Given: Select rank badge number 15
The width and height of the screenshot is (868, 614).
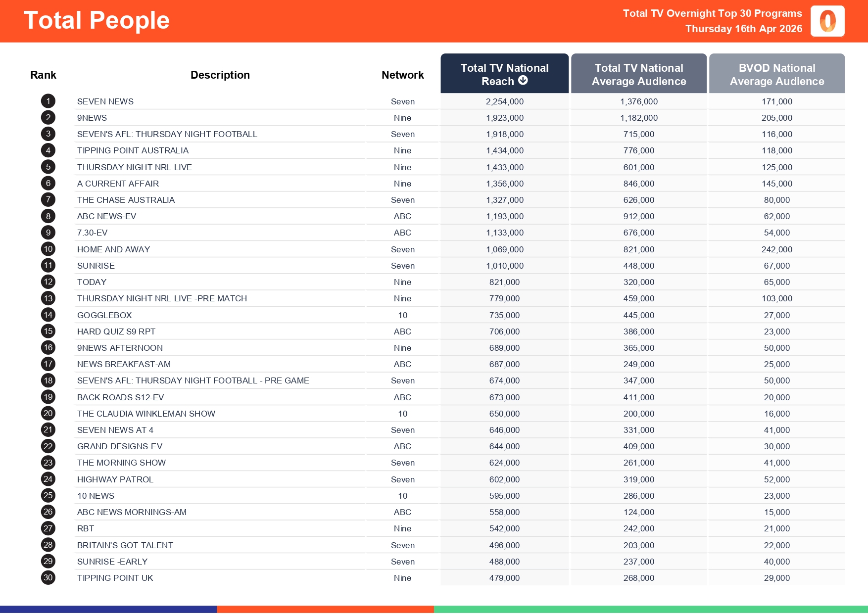Looking at the screenshot, I should click(x=48, y=331).
